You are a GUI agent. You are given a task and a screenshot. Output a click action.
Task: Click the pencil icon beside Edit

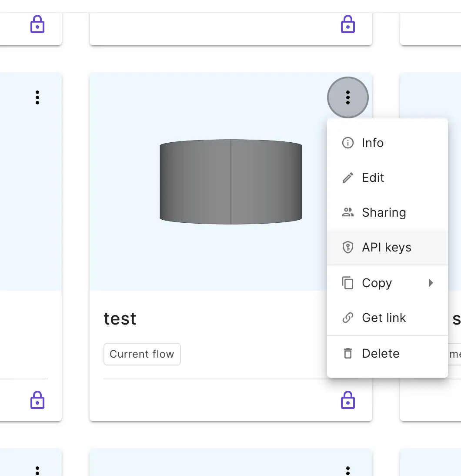tap(347, 178)
